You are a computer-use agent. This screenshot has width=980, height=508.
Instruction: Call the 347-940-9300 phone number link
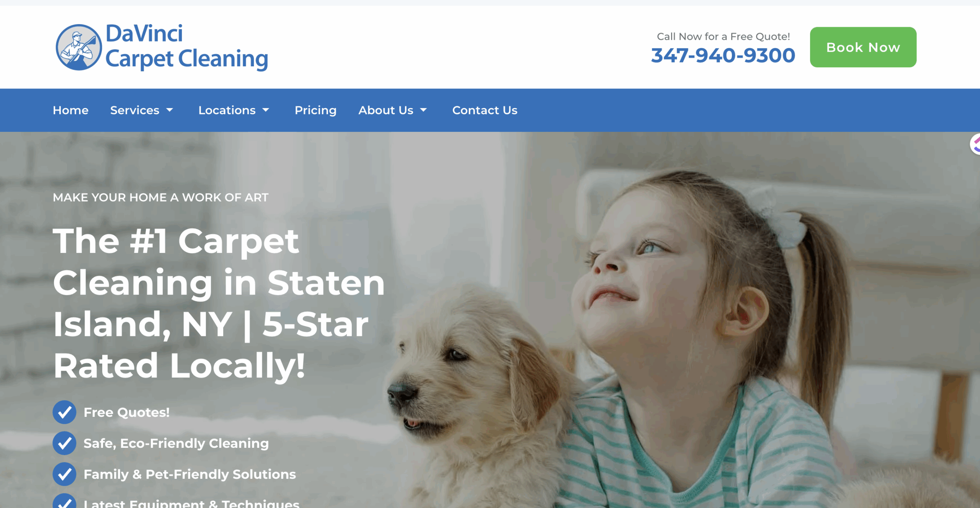[x=723, y=55]
